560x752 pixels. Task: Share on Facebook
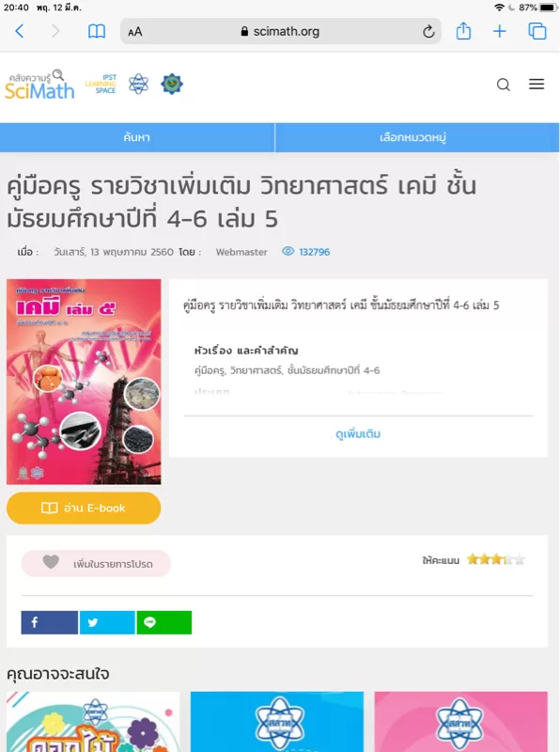tap(50, 622)
